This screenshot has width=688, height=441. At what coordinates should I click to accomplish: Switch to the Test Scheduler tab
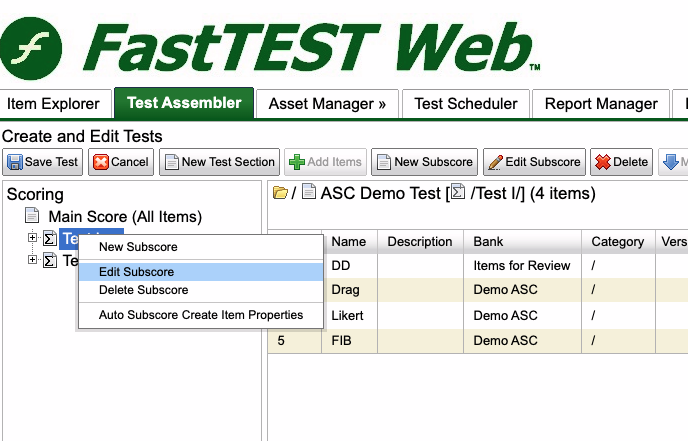click(466, 104)
